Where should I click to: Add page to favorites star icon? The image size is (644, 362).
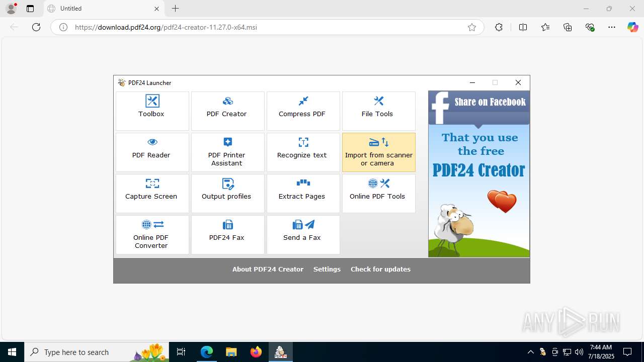(x=472, y=27)
